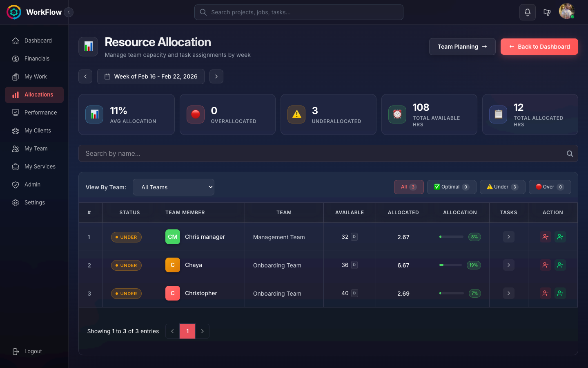Click the Back to Dashboard button
The width and height of the screenshot is (588, 368).
tap(539, 46)
